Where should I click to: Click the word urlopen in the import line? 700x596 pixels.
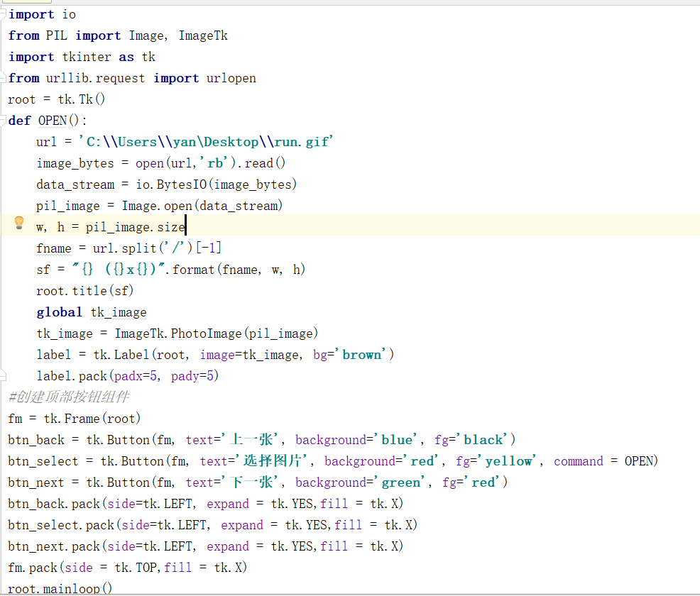[x=231, y=77]
